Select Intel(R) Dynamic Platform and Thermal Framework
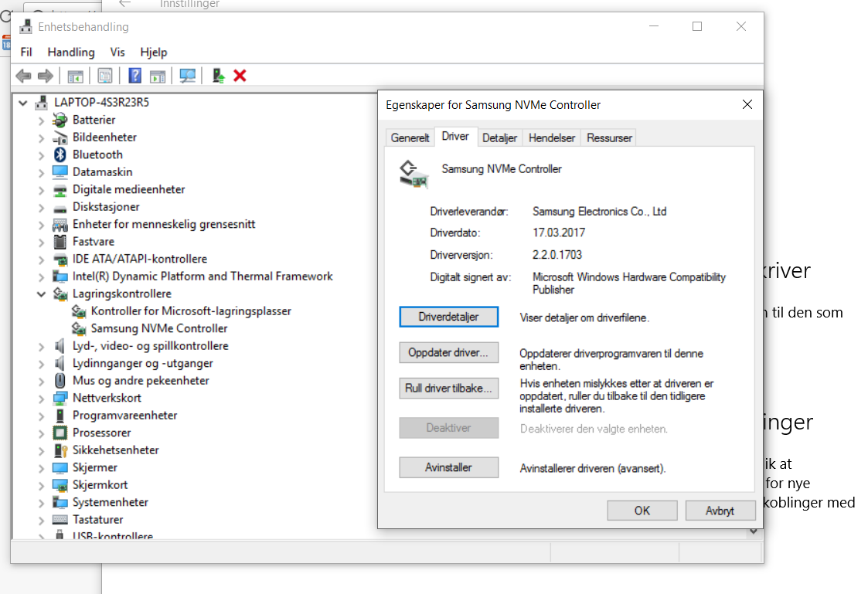The image size is (868, 594). point(202,276)
